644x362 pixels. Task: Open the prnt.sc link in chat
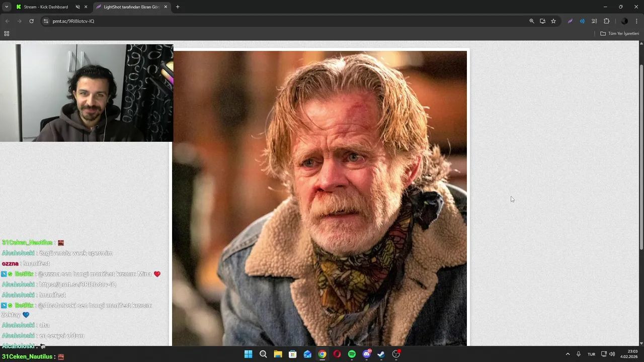coord(77,285)
